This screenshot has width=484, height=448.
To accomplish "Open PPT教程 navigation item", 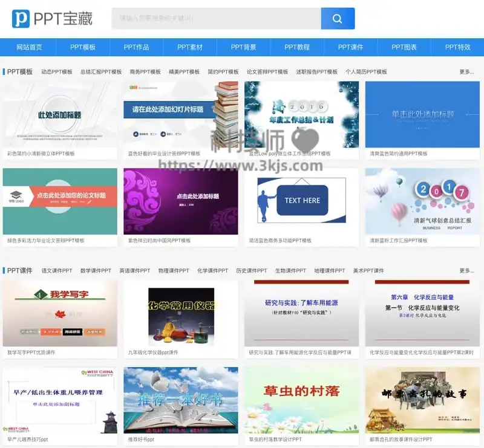I will [x=297, y=47].
